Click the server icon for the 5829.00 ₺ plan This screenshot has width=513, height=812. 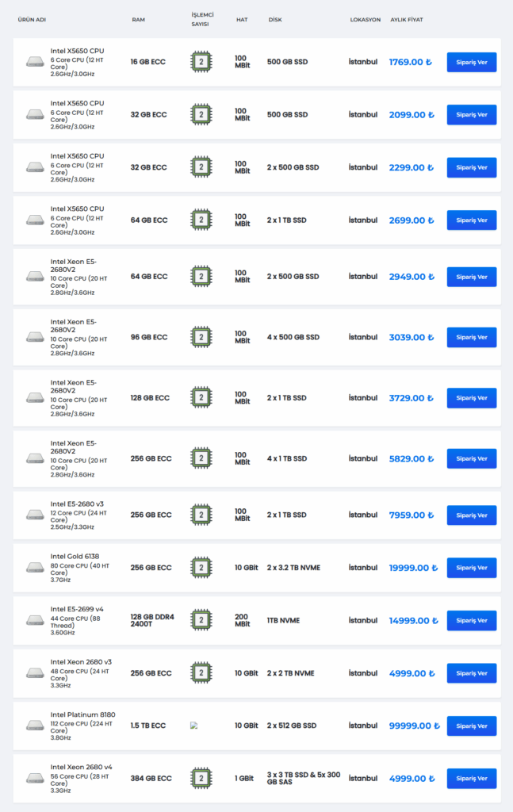pos(35,458)
